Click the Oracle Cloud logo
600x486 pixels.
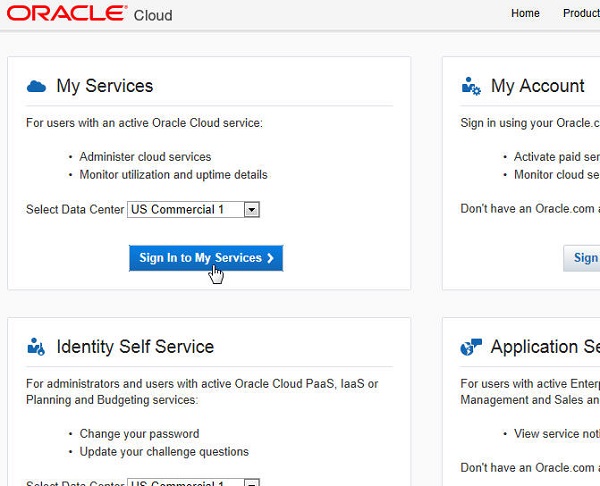tap(88, 14)
